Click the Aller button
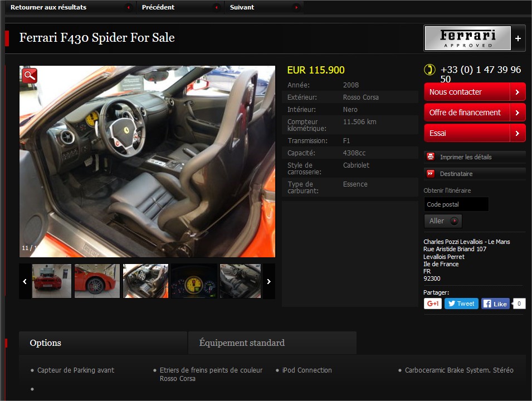Screen dimensions: 532x401 point(443,221)
